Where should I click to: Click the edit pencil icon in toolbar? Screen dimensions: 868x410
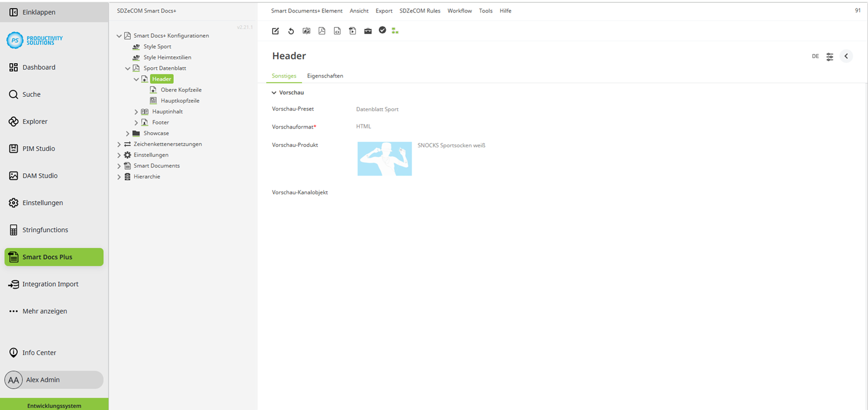coord(276,31)
